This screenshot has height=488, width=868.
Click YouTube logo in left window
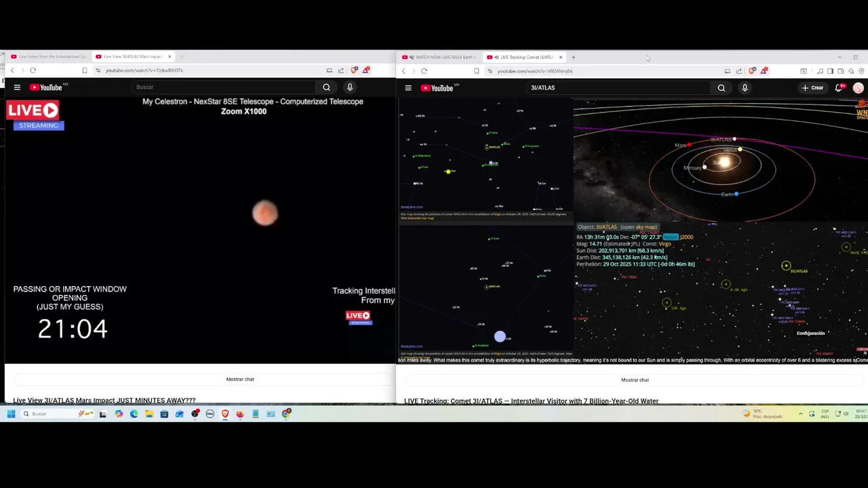[46, 87]
